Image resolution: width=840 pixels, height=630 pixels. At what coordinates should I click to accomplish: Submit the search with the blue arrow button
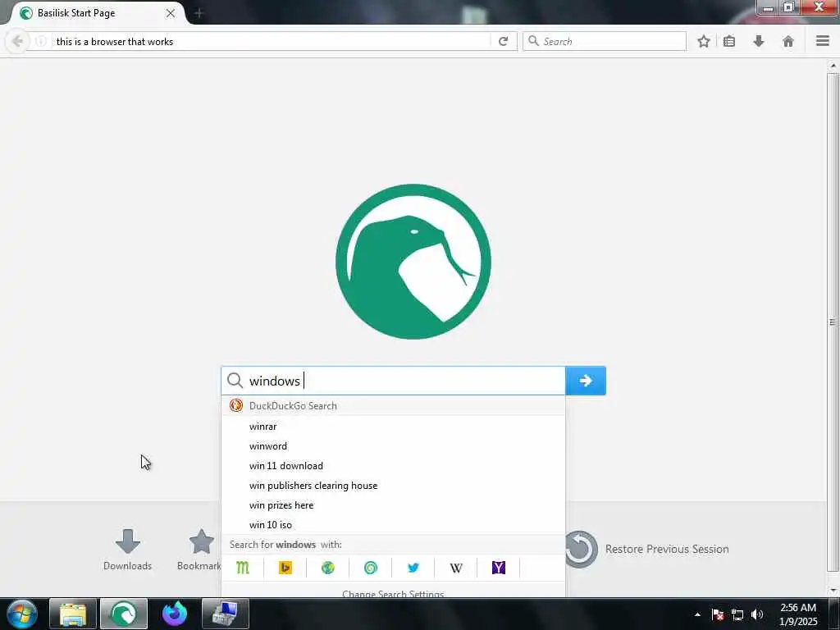pyautogui.click(x=586, y=381)
